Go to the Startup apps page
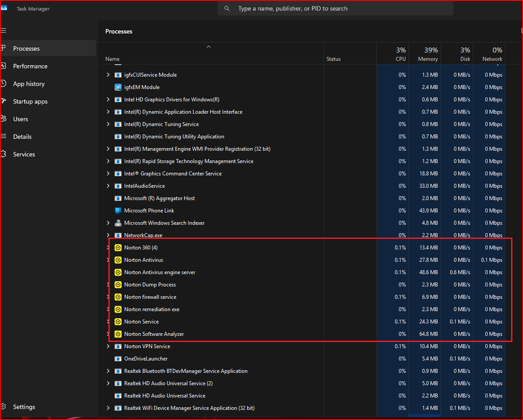This screenshot has width=523, height=420. 48,101
